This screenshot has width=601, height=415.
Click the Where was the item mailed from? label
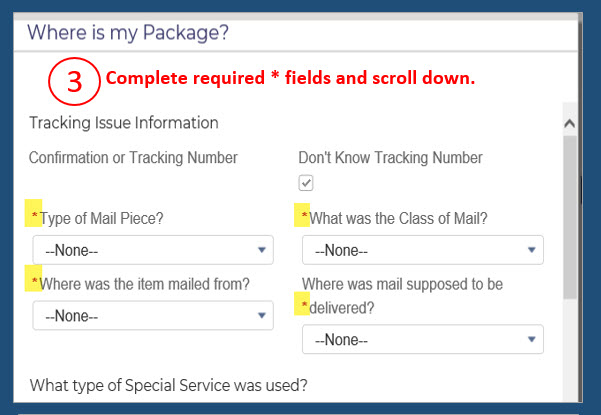coord(145,284)
